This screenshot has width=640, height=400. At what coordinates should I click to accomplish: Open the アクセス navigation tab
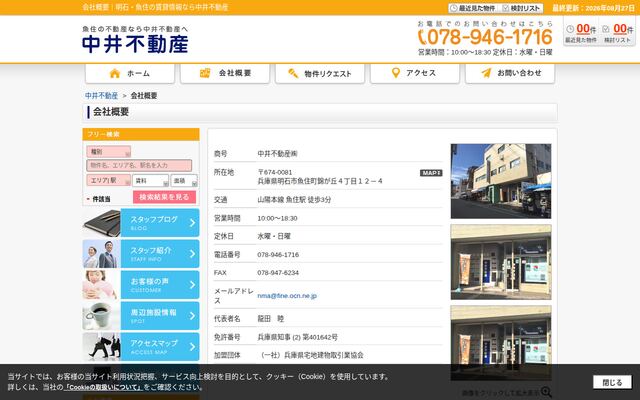click(x=415, y=73)
